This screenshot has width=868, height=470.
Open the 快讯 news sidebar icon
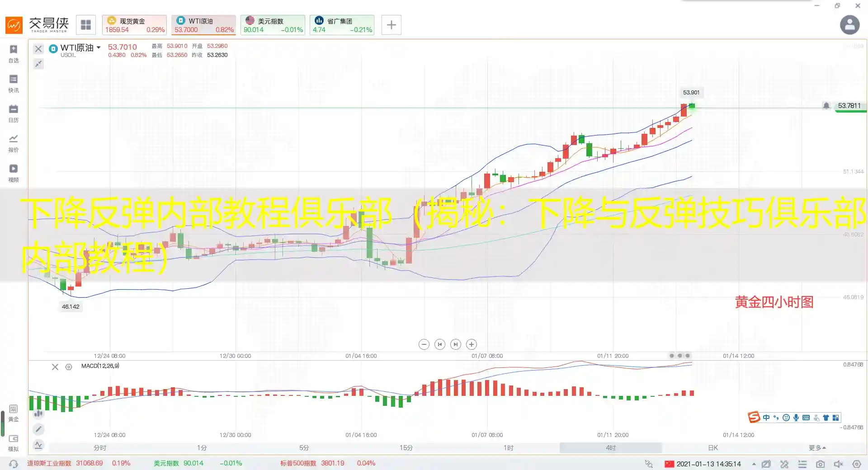click(14, 83)
